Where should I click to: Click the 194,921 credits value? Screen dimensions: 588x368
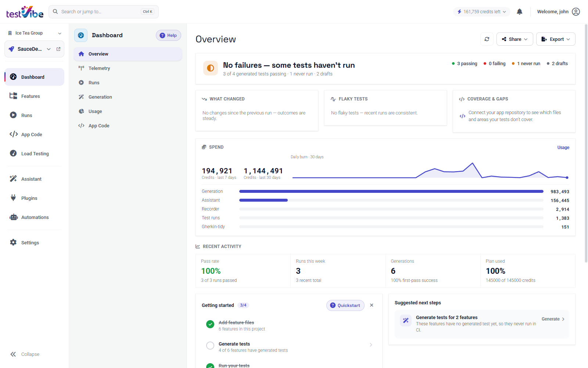coord(217,171)
